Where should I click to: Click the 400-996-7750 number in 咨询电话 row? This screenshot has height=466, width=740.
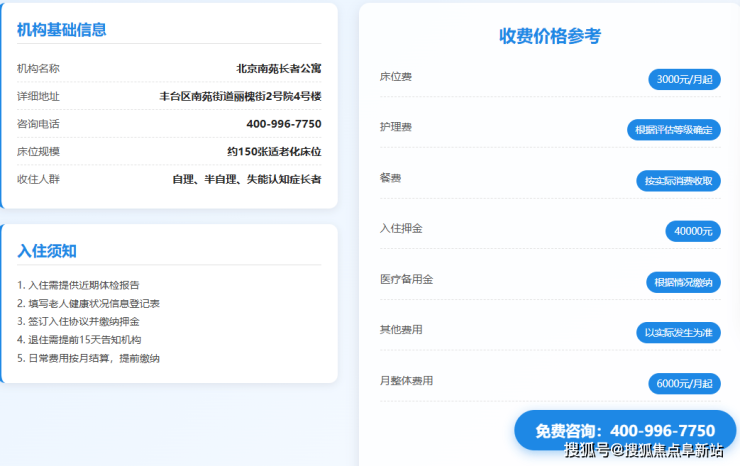(284, 124)
